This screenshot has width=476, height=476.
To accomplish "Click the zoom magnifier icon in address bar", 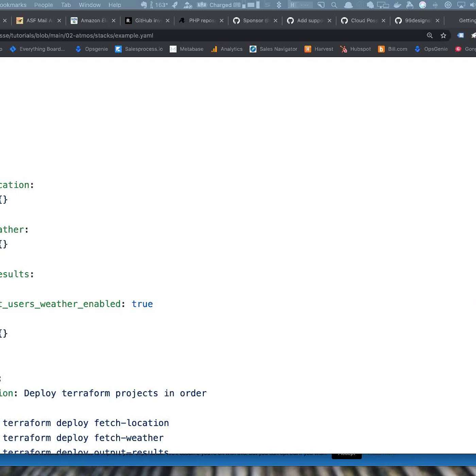I will click(x=430, y=35).
